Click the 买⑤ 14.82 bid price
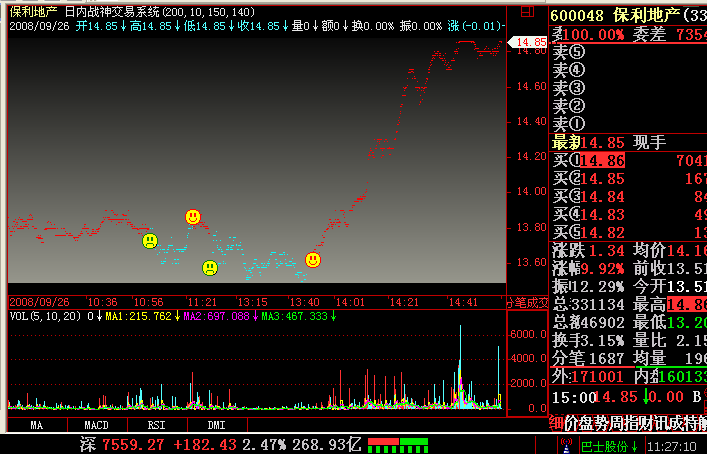Image resolution: width=707 pixels, height=454 pixels. (602, 233)
